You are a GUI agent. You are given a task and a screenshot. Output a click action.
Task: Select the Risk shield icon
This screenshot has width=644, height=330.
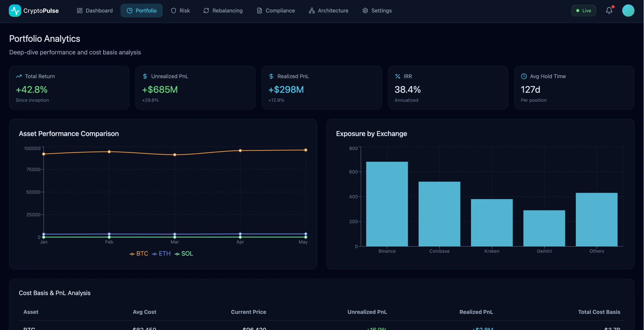pyautogui.click(x=173, y=10)
